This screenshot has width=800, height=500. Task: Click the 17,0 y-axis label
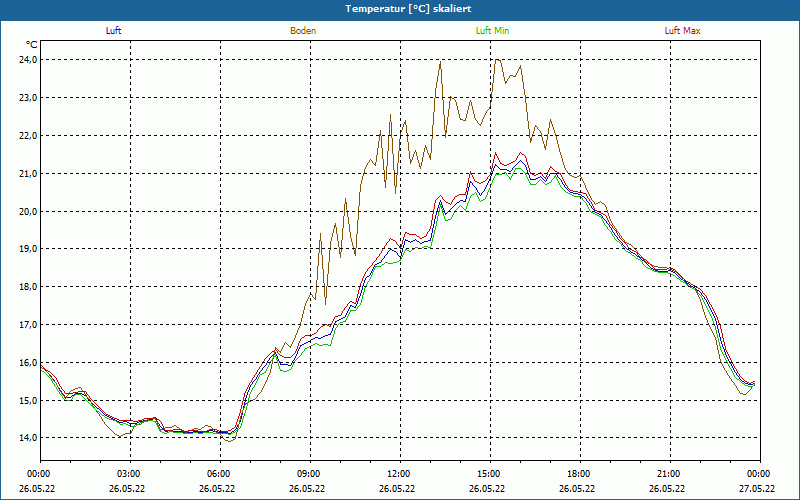pos(29,324)
